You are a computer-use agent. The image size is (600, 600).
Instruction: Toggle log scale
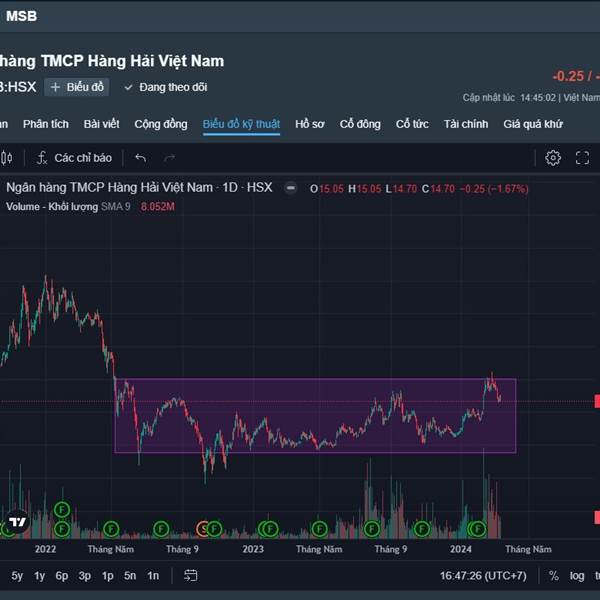577,576
